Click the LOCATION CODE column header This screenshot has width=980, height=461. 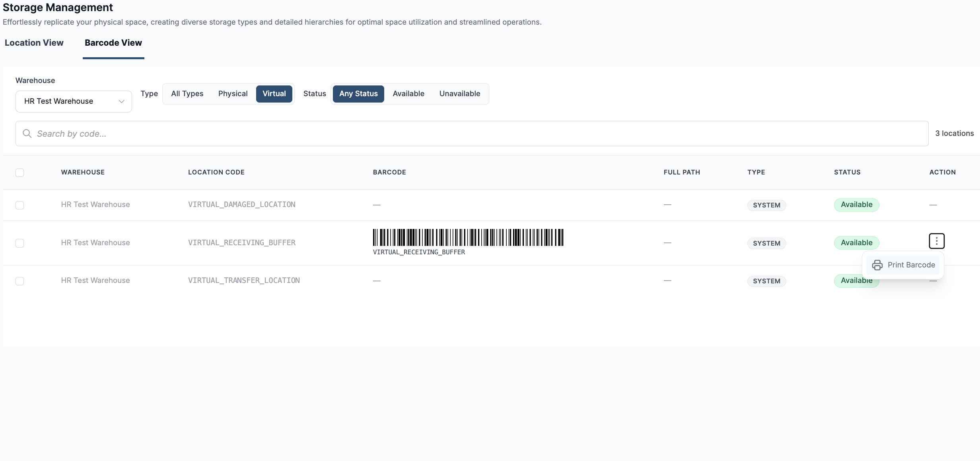pos(216,172)
